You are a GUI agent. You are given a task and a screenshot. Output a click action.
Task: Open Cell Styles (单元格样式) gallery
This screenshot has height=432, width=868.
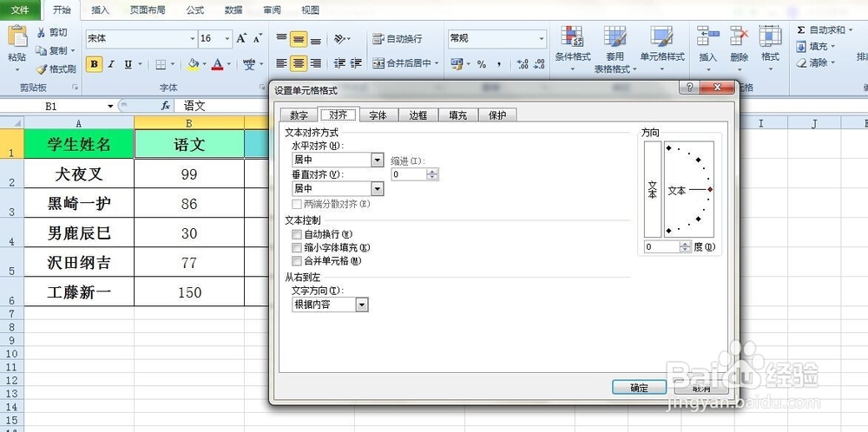pos(662,49)
